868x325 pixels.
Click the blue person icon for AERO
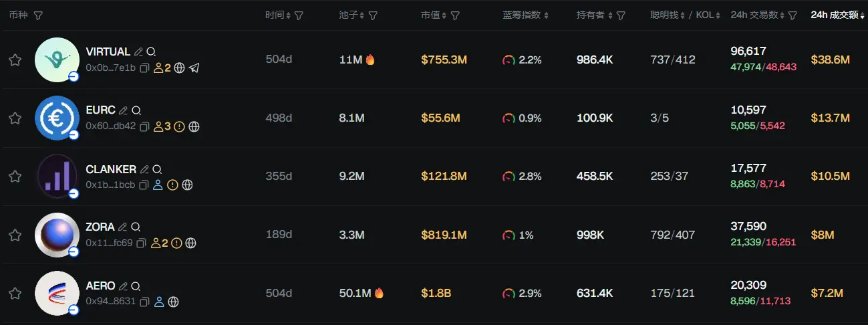[159, 302]
